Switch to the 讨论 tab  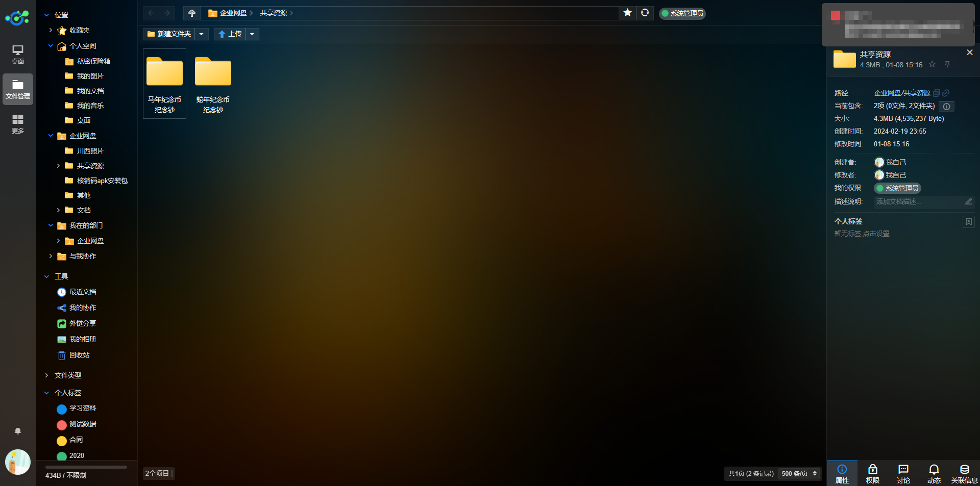903,474
